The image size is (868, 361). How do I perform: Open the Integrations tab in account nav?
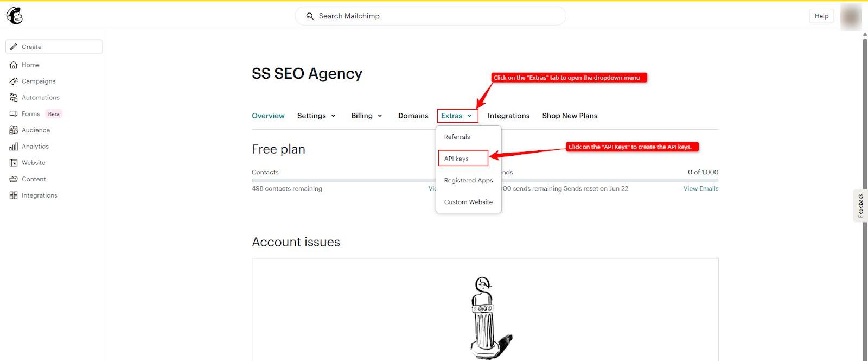[508, 116]
